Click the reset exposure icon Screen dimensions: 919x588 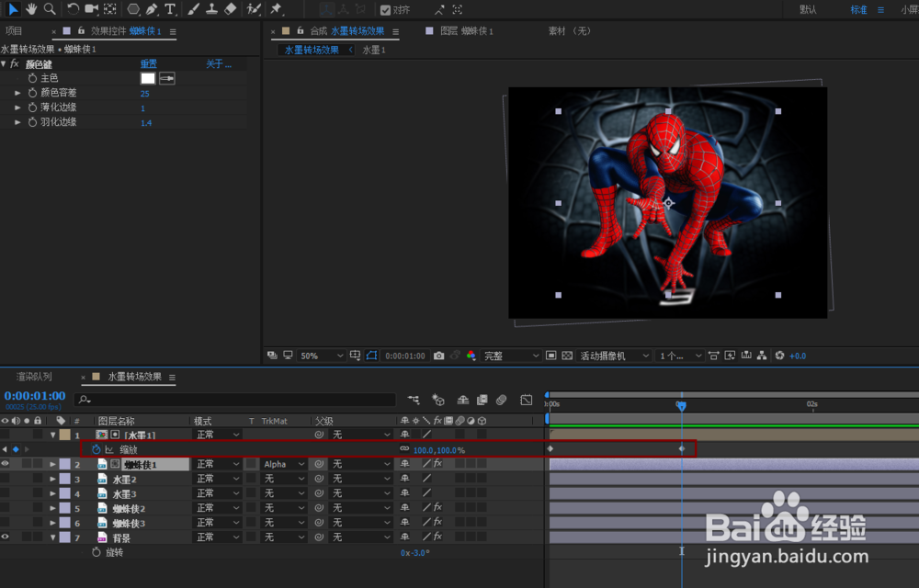(779, 356)
